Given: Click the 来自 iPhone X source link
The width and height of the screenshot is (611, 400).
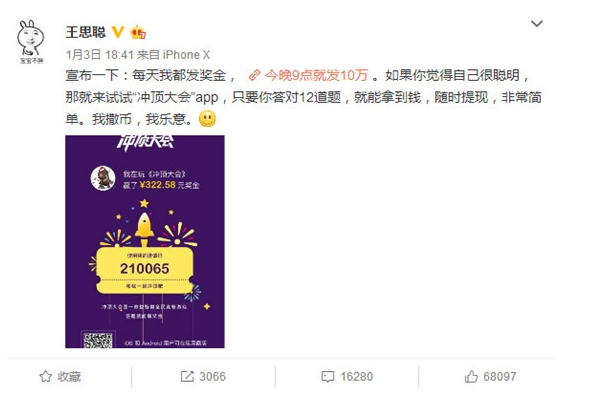Looking at the screenshot, I should 173,55.
